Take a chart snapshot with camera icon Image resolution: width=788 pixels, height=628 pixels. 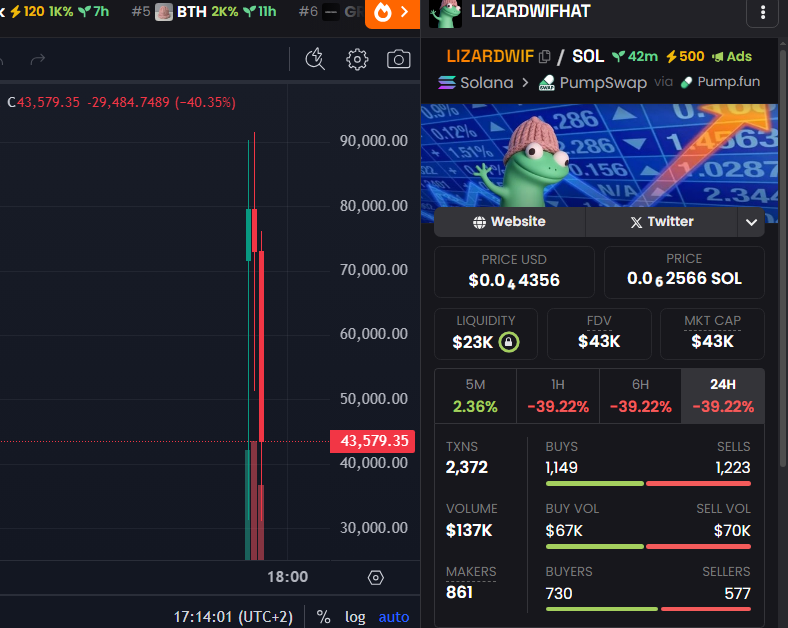click(x=399, y=59)
